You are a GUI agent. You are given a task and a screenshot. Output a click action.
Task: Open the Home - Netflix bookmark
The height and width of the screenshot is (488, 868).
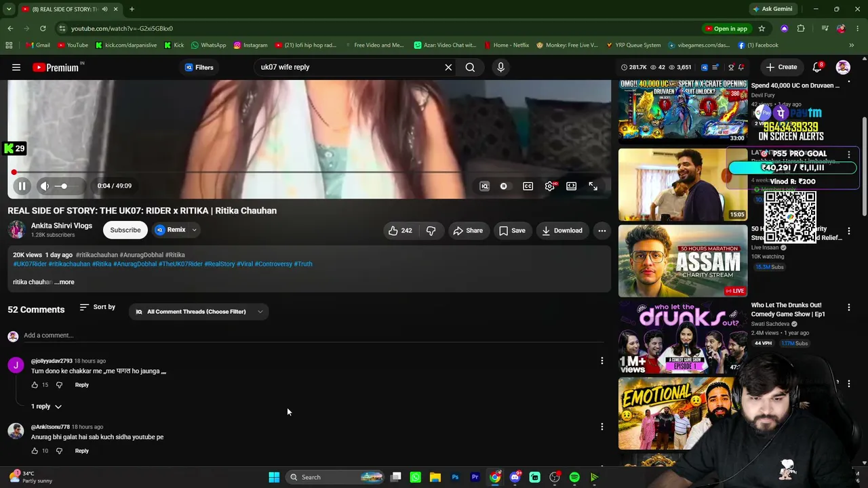tap(507, 45)
